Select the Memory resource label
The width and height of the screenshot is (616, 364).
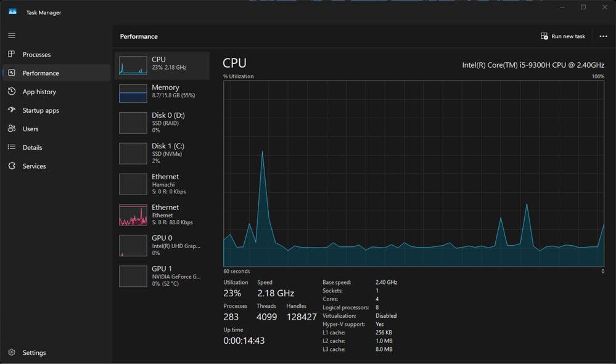coord(165,87)
